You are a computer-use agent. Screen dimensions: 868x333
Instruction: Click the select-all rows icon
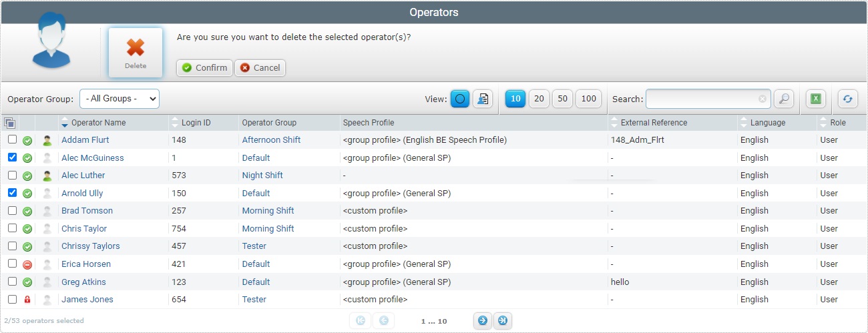click(9, 123)
